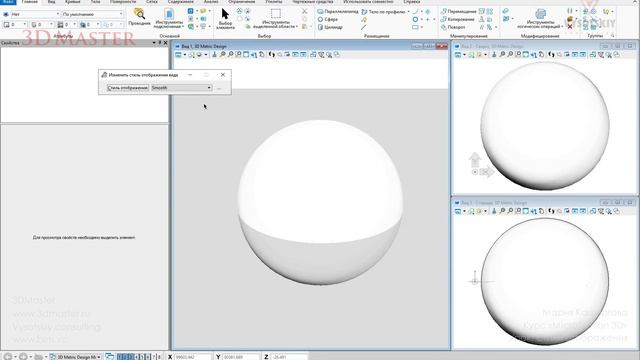Open the Нет template dropdown
The image size is (640, 360).
(x=35, y=14)
